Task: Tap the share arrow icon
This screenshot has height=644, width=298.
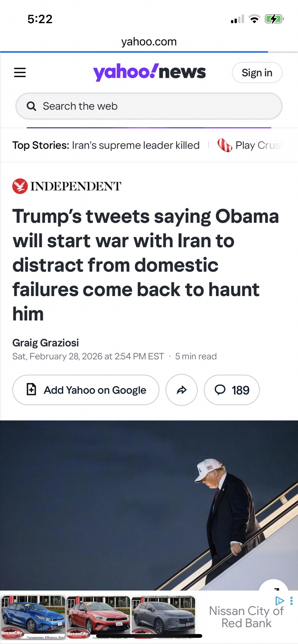Action: 182,390
